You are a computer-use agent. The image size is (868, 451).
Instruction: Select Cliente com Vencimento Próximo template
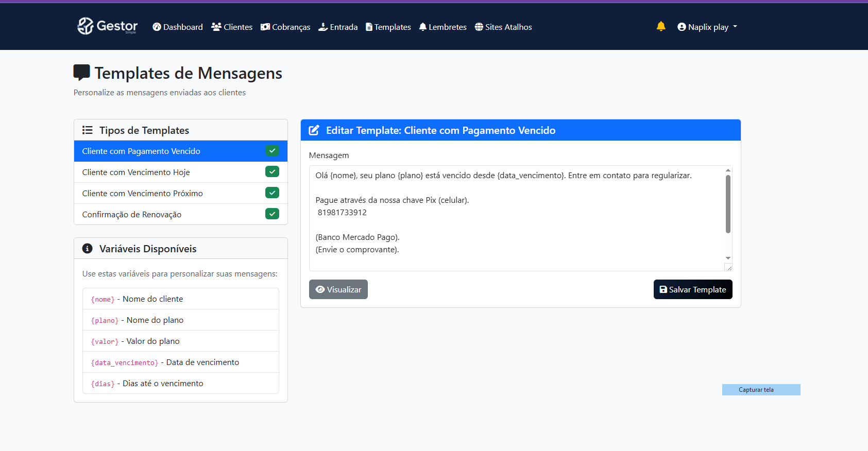click(143, 193)
